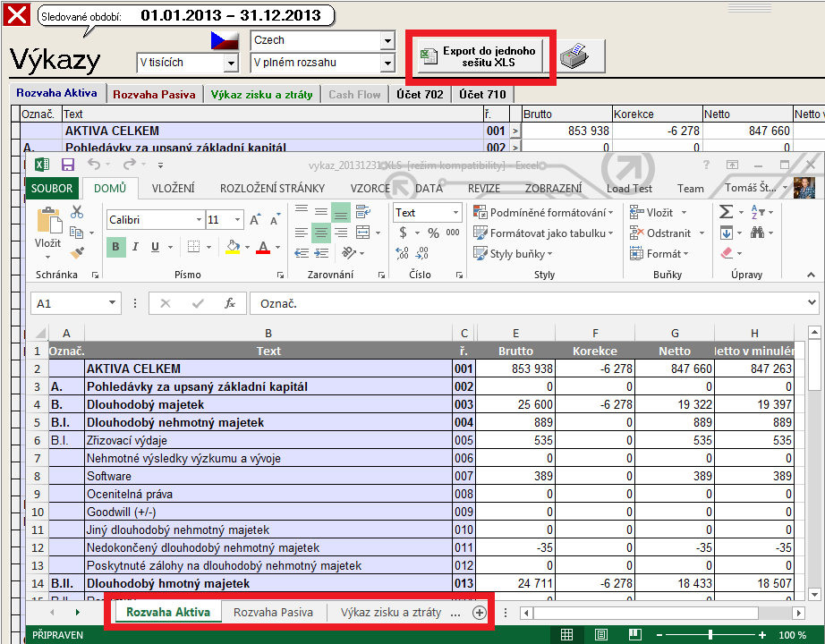
Task: Select the Format Painter brush
Action: [x=77, y=253]
